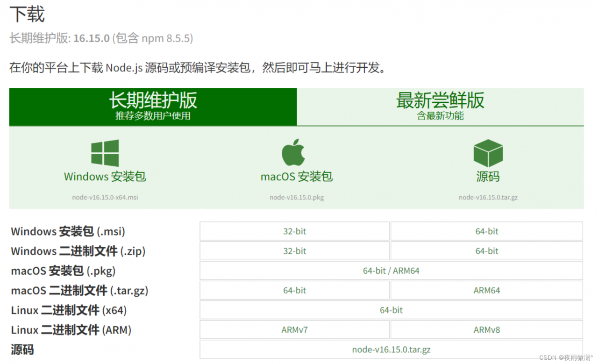The width and height of the screenshot is (598, 364).
Task: Switch to the 最新尝鲜版 tab
Action: coord(440,107)
